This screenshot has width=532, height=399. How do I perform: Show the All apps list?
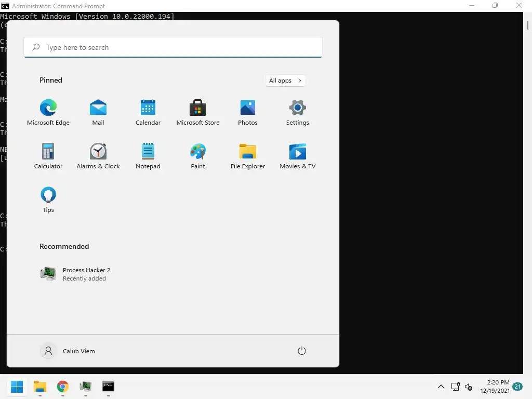[x=285, y=81]
